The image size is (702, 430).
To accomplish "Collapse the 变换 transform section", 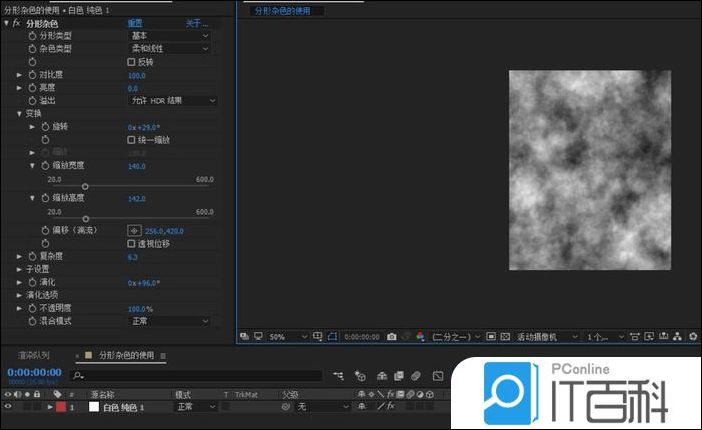I will coord(18,114).
